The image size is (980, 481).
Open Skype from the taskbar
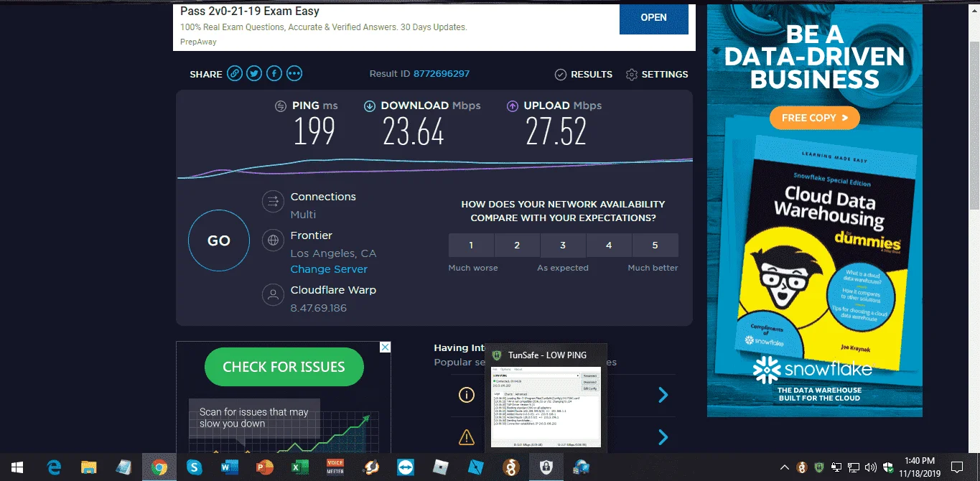(194, 467)
